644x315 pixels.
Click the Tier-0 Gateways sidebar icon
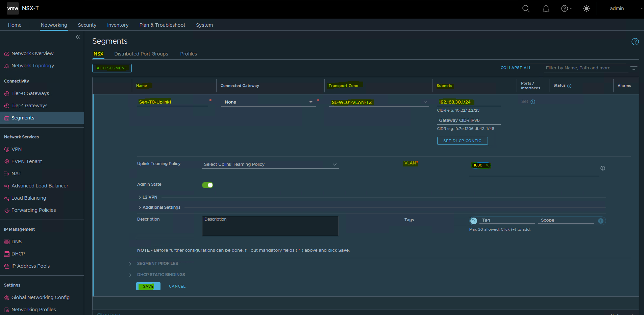point(7,94)
